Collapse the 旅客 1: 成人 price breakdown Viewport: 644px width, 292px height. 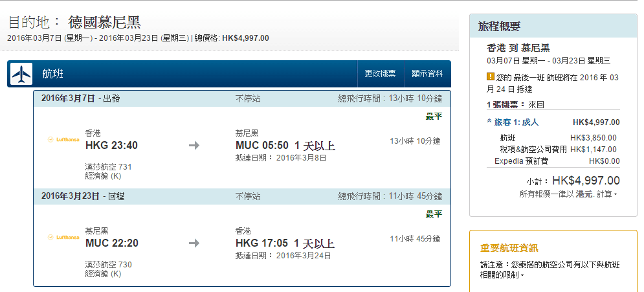(490, 122)
